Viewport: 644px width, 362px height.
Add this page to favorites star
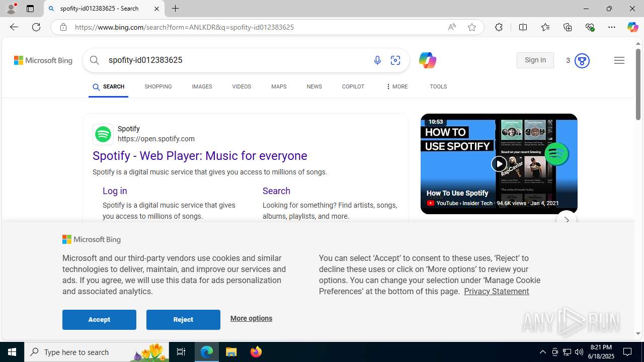click(x=472, y=27)
